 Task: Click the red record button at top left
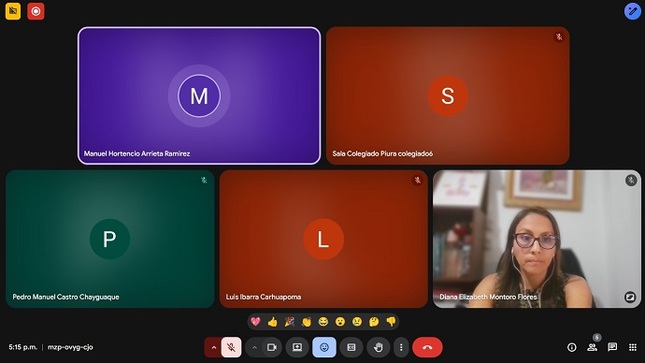click(36, 11)
